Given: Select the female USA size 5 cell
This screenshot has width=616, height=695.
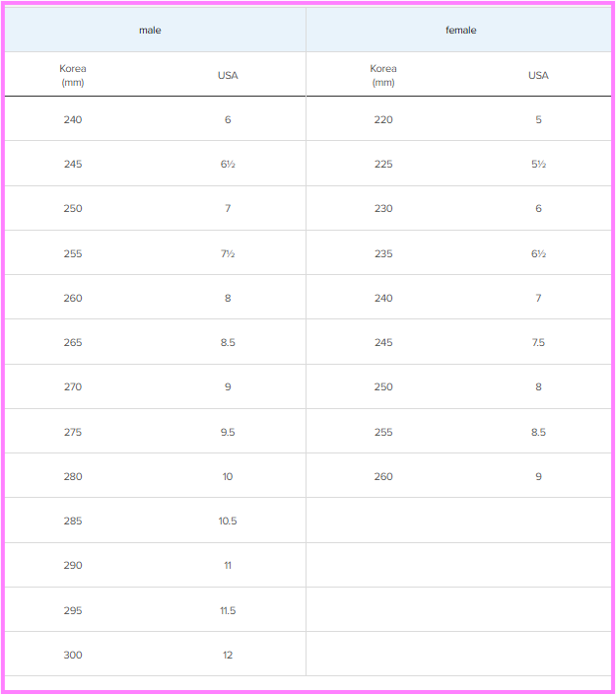Looking at the screenshot, I should click(538, 119).
